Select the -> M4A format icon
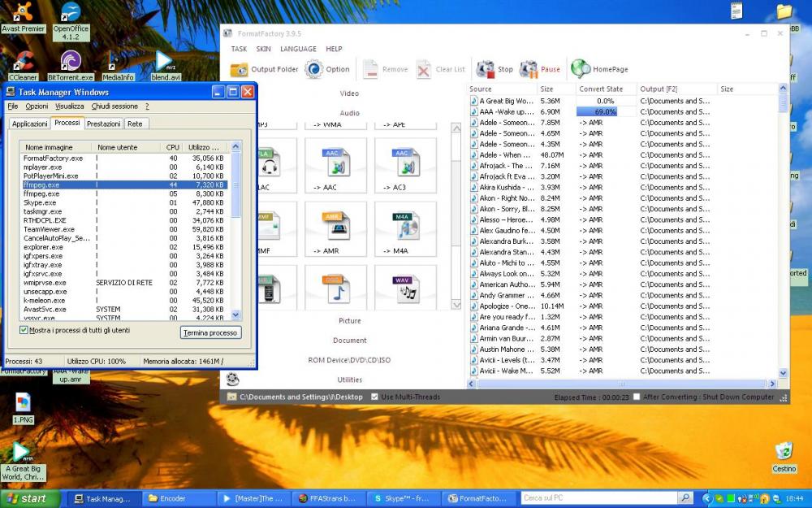This screenshot has width=812, height=508. 405,224
